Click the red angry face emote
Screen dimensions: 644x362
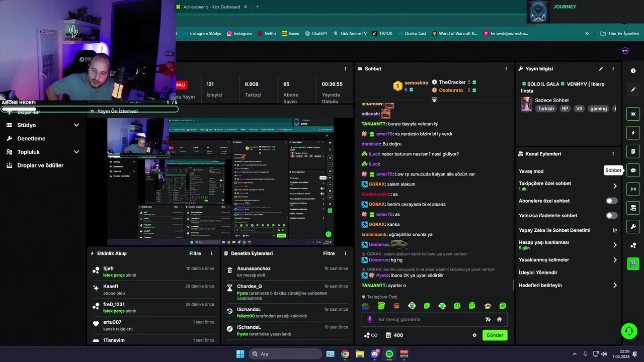click(x=396, y=306)
